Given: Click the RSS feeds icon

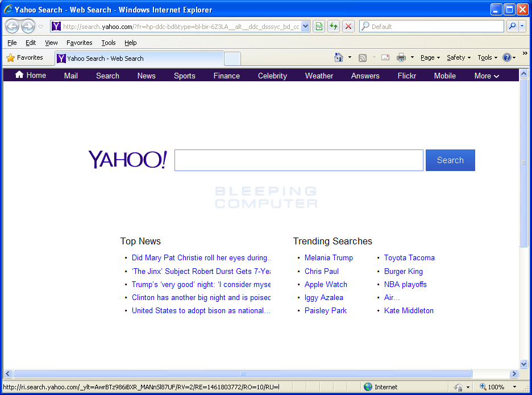Looking at the screenshot, I should click(x=363, y=58).
